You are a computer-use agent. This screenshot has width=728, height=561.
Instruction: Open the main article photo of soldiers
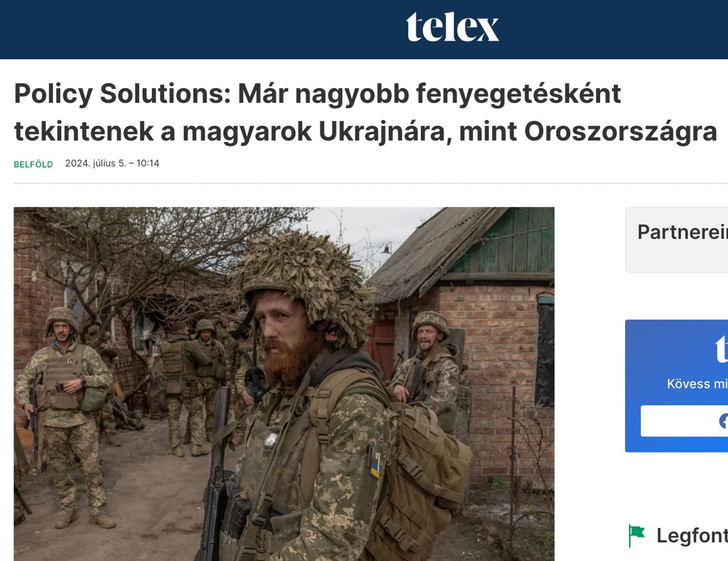point(284,384)
